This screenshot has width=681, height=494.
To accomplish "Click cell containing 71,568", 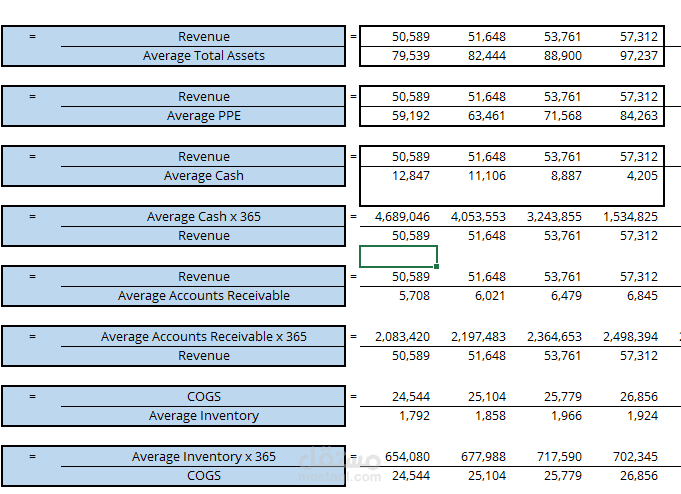I will [x=563, y=116].
